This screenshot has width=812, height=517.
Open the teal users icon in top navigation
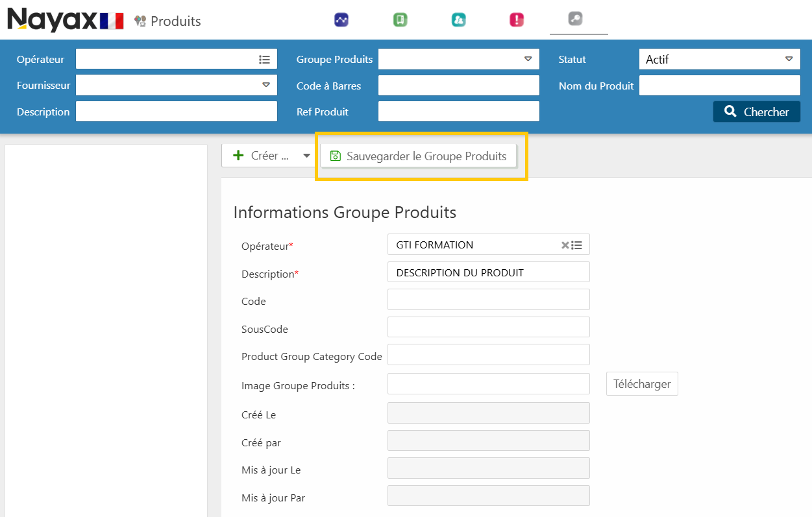point(458,20)
